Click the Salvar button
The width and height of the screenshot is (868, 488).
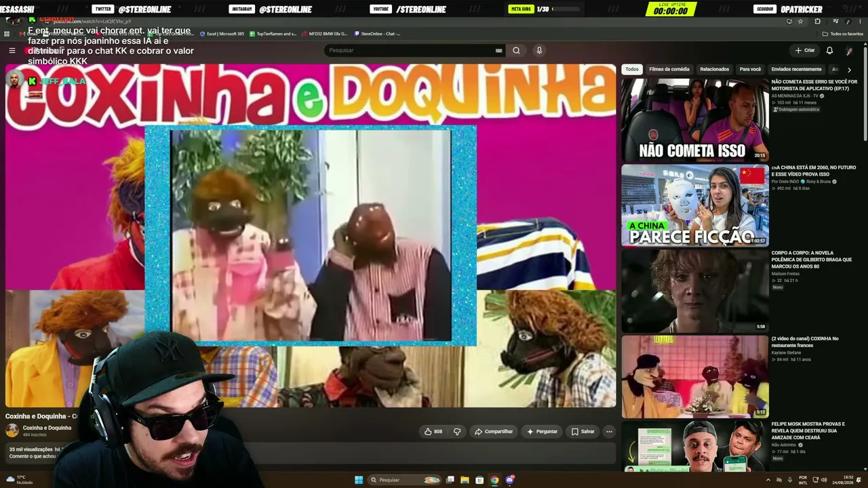(583, 431)
